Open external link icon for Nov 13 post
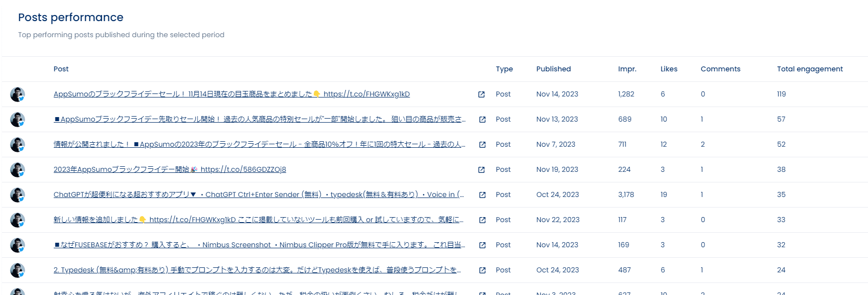 coord(482,120)
